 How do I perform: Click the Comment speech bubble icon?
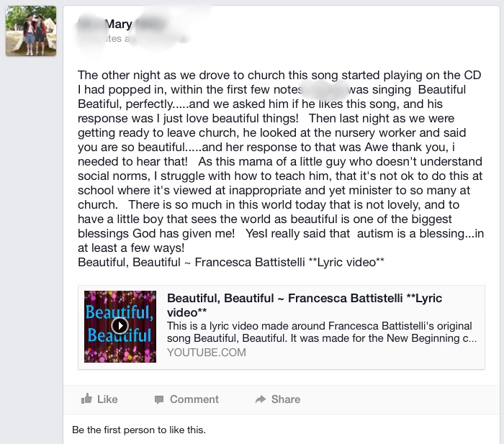coord(159,399)
